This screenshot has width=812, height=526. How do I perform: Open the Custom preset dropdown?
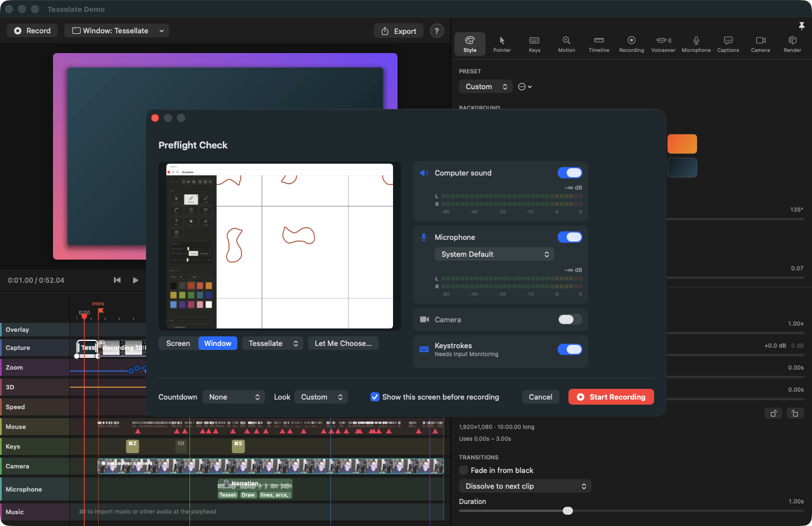[486, 87]
